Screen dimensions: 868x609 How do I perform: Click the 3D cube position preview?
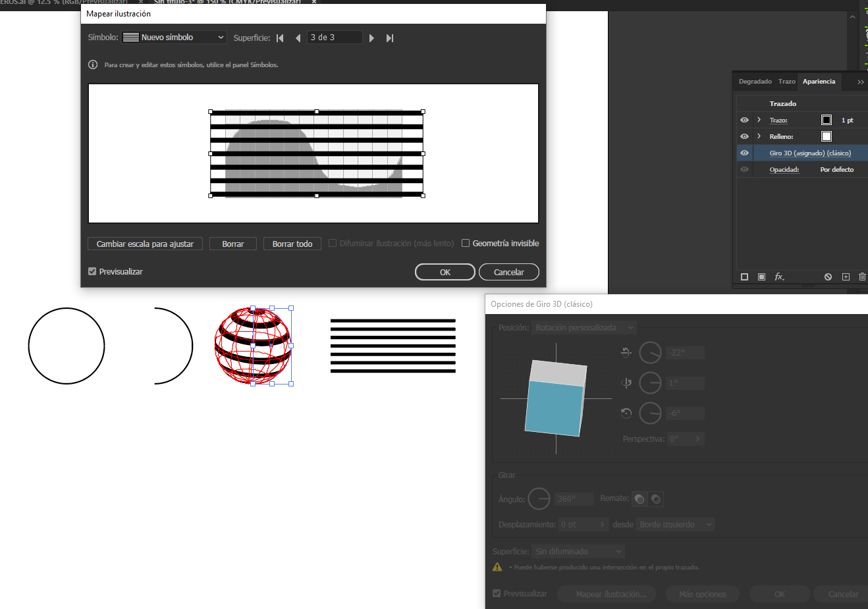555,398
